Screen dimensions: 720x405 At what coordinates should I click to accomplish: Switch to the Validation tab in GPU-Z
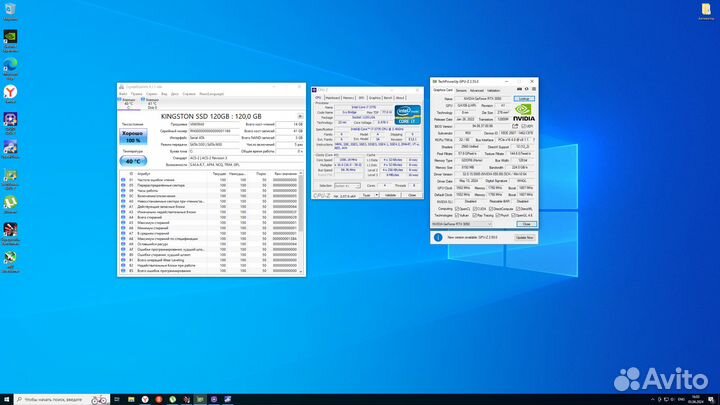(494, 90)
